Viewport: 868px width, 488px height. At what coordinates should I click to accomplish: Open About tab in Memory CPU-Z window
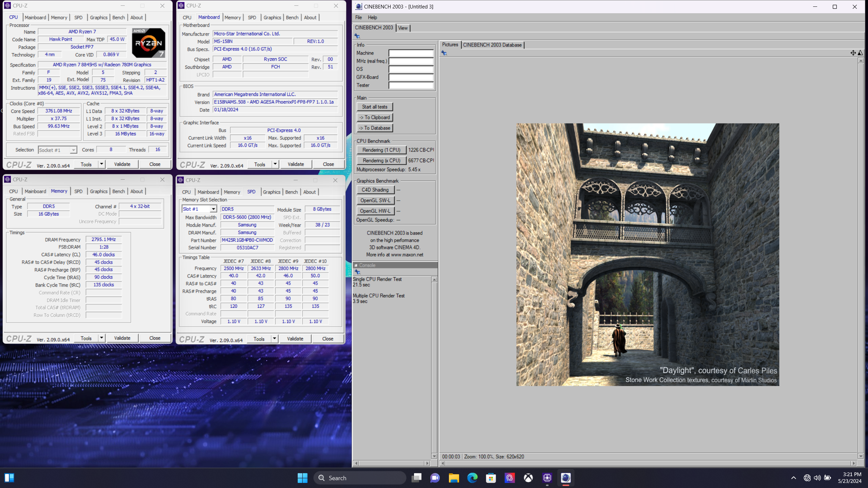click(x=137, y=191)
